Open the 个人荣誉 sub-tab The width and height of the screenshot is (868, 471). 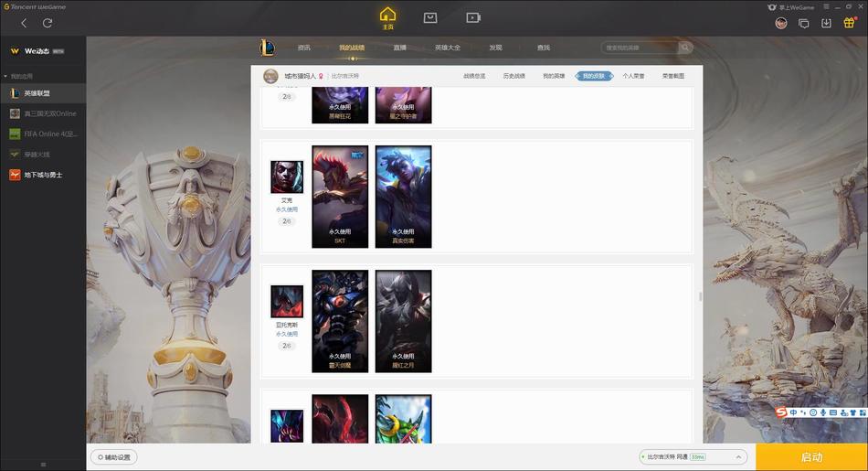[x=633, y=76]
